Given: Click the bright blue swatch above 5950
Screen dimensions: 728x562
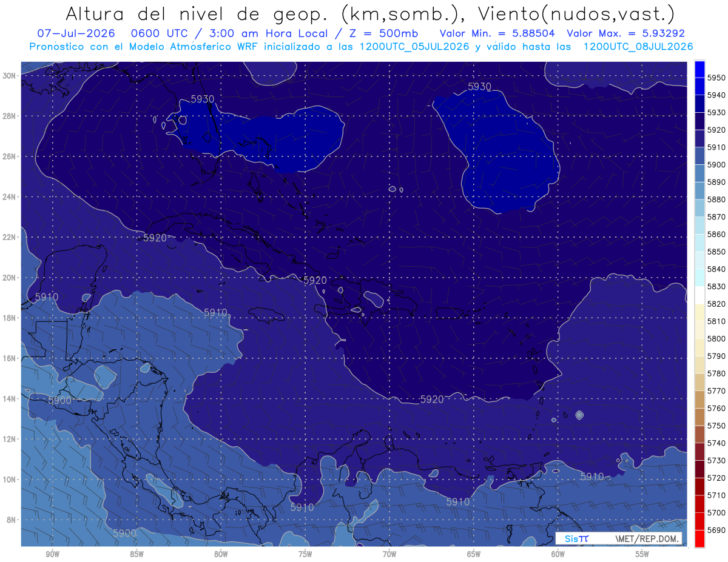Looking at the screenshot, I should pyautogui.click(x=699, y=69).
